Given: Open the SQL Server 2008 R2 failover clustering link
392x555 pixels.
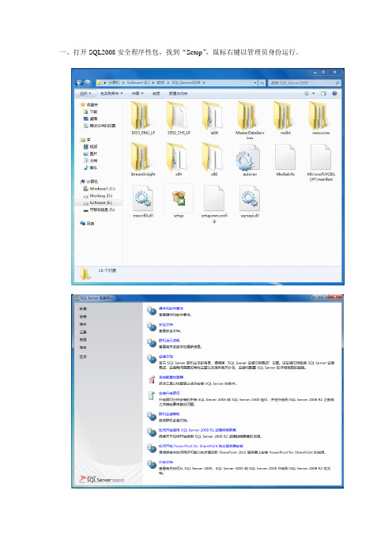Looking at the screenshot, I should tap(198, 430).
